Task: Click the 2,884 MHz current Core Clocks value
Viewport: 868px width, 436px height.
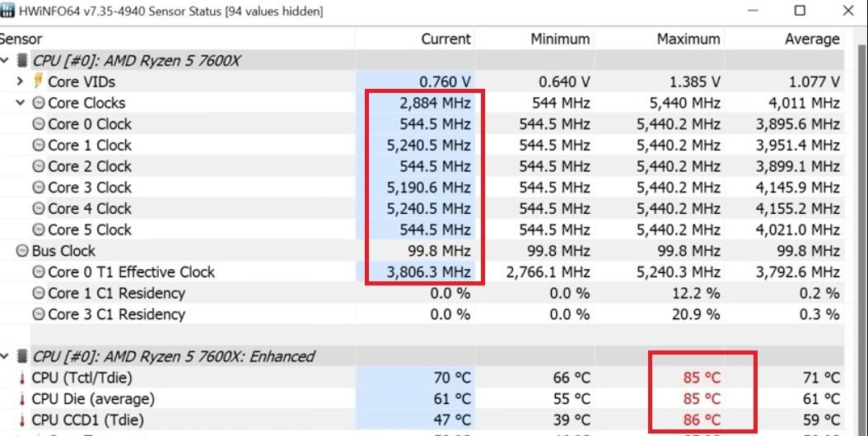Action: (x=435, y=103)
